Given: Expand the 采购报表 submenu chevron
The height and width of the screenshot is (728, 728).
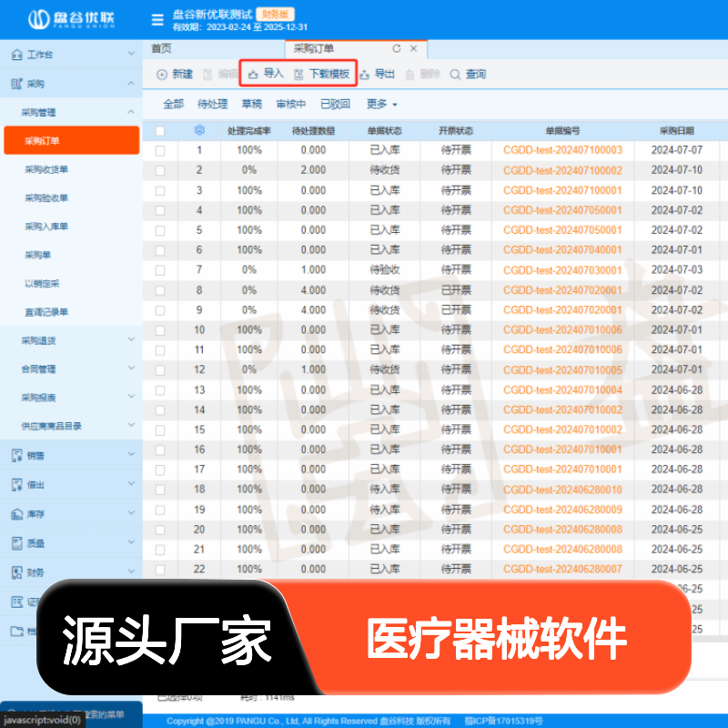Looking at the screenshot, I should 131,397.
